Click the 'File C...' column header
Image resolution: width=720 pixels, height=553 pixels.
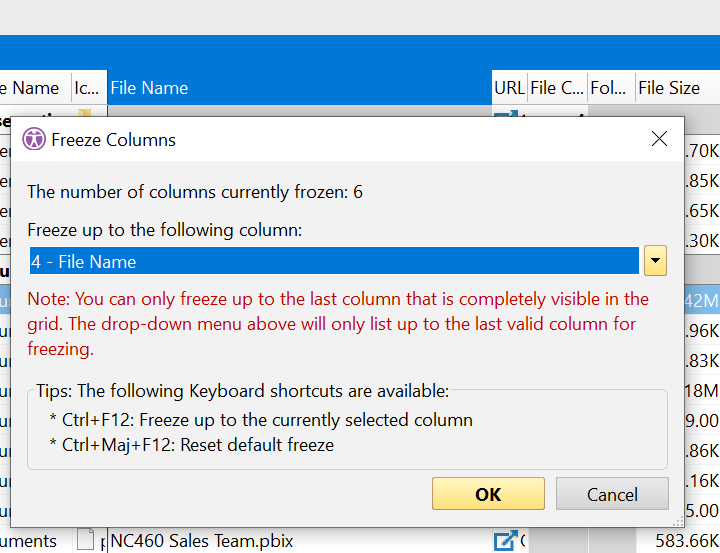pyautogui.click(x=556, y=88)
